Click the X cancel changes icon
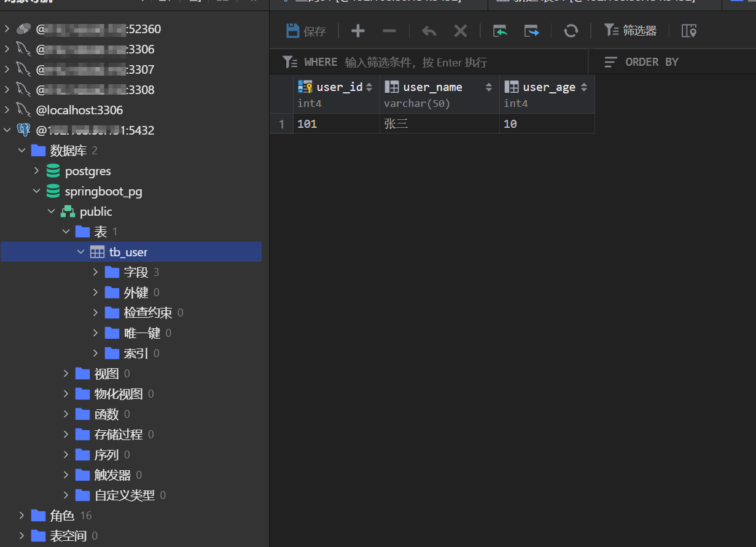This screenshot has width=756, height=547. (x=461, y=30)
